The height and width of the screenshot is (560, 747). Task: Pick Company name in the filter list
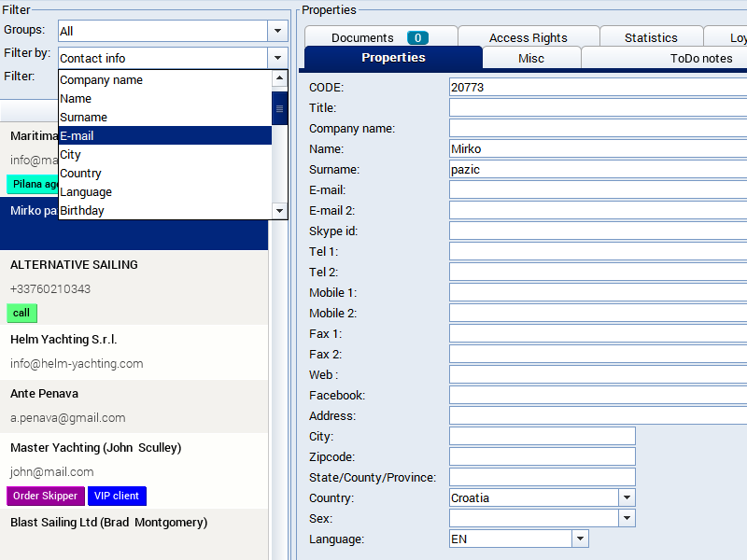pyautogui.click(x=164, y=79)
